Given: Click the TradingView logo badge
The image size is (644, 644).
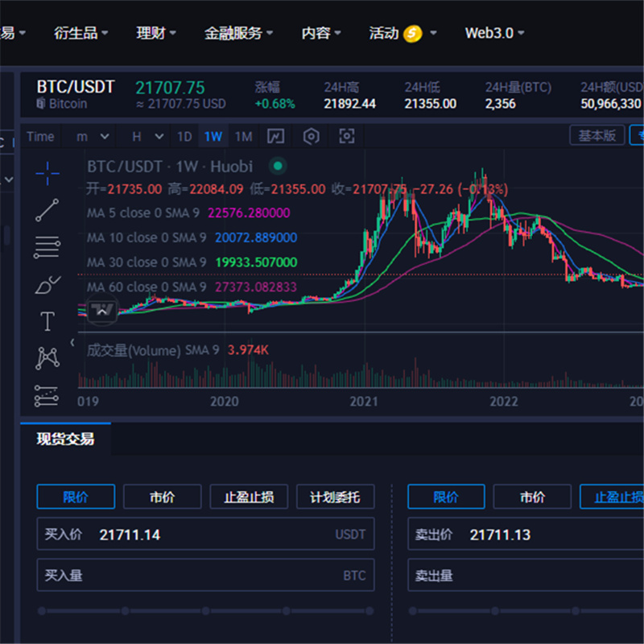Looking at the screenshot, I should [x=101, y=309].
